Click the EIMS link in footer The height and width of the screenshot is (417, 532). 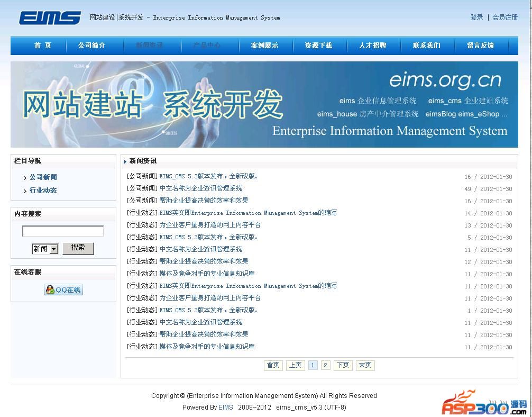point(226,407)
